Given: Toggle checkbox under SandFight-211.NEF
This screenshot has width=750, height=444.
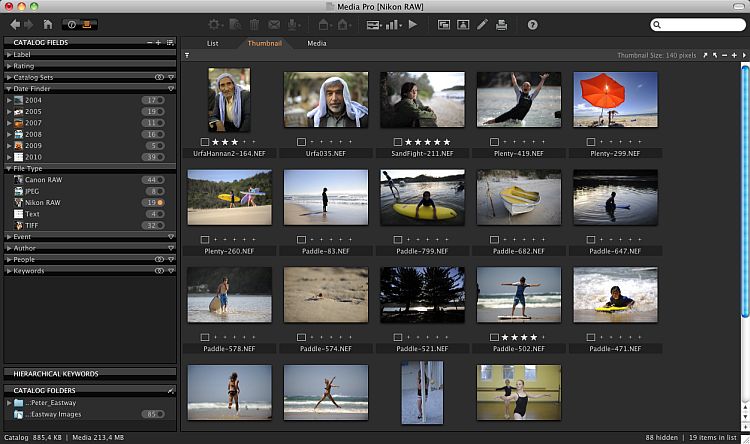Looking at the screenshot, I should tap(398, 142).
